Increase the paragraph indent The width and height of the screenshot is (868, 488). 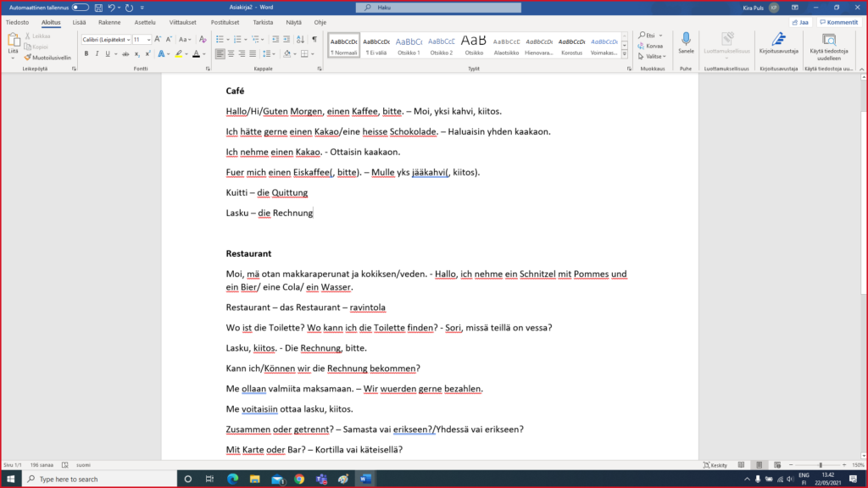pyautogui.click(x=287, y=40)
